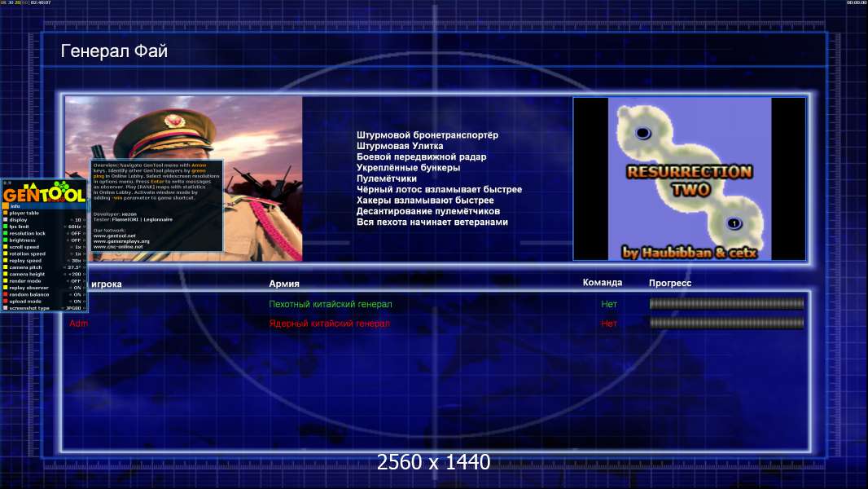This screenshot has height=489, width=868.
Task: Click the red Нет team cell
Action: [x=609, y=324]
